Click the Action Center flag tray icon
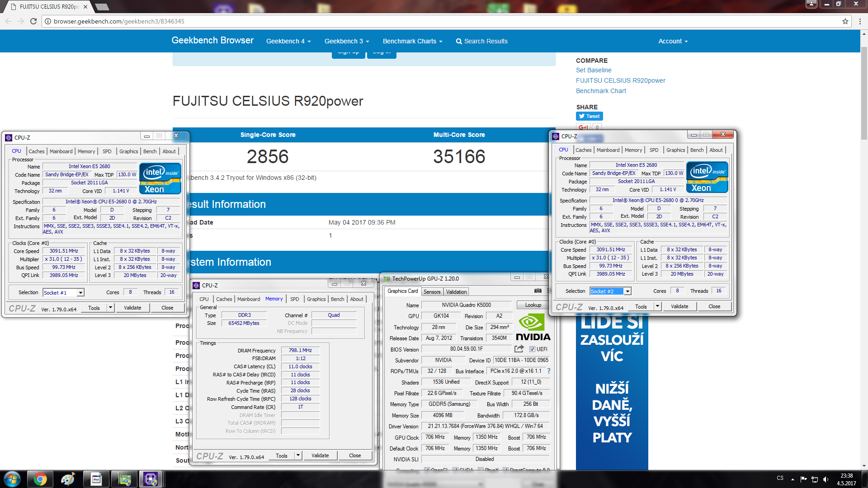 coord(803,479)
